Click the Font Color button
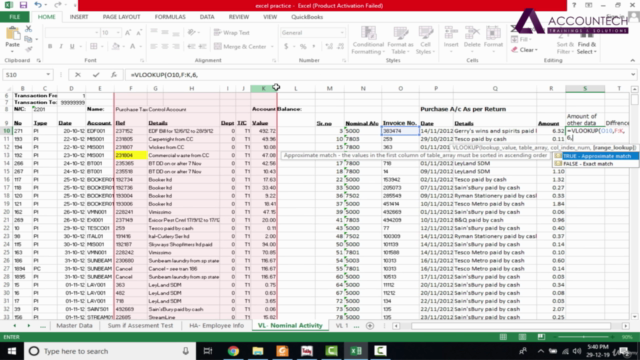The width and height of the screenshot is (640, 360). pyautogui.click(x=132, y=47)
